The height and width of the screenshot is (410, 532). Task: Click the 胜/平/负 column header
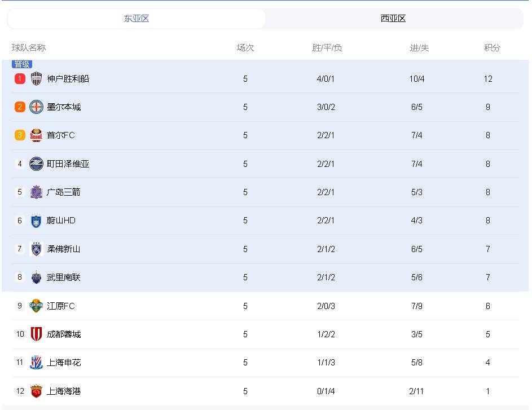[x=327, y=48]
